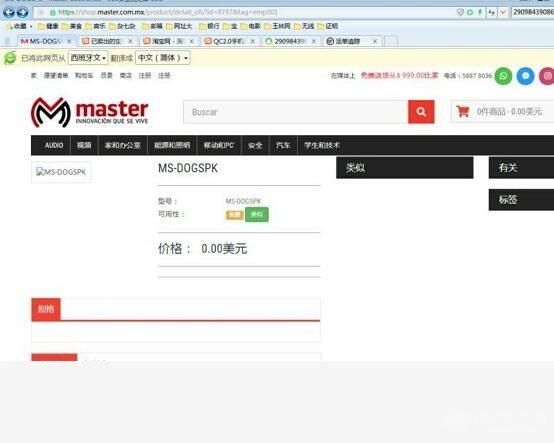Click the green availability badge
This screenshot has height=443, width=554.
click(x=257, y=214)
